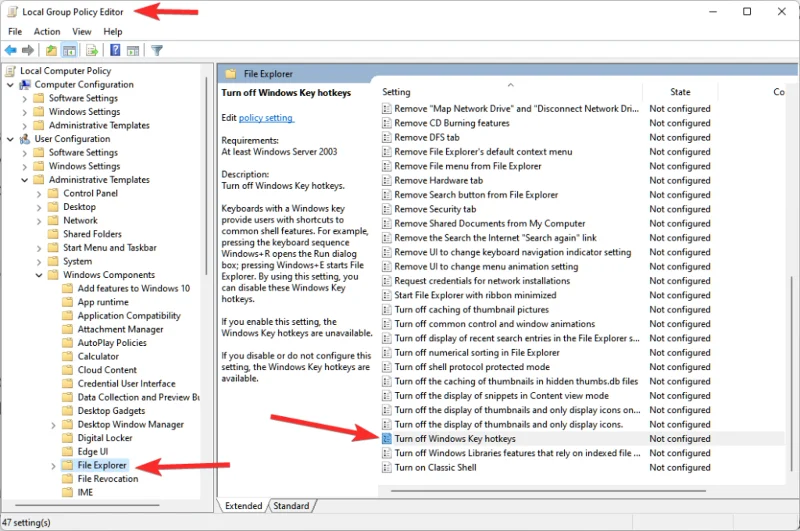Open Help via the blue question mark icon

[115, 50]
